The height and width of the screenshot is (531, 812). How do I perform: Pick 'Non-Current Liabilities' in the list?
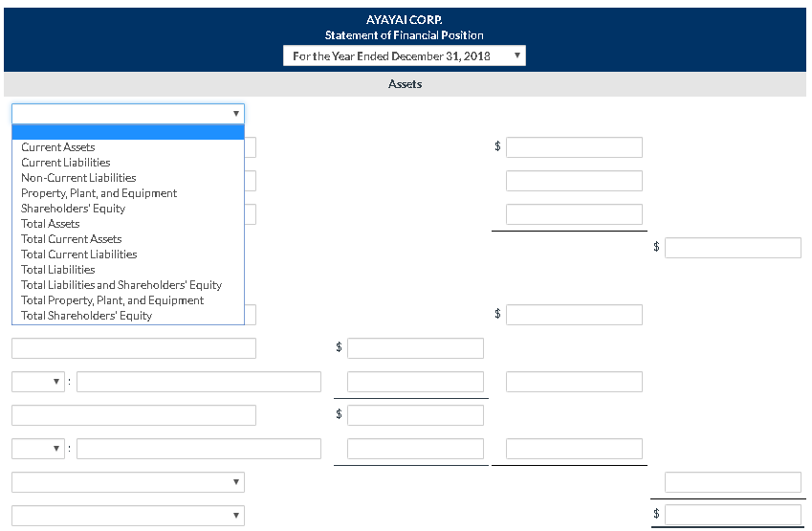click(127, 178)
